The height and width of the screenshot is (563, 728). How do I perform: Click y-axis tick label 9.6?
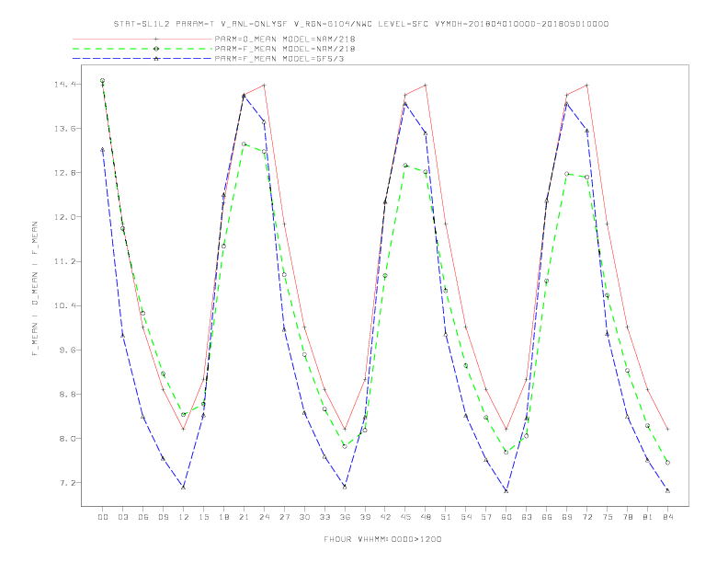(x=67, y=350)
